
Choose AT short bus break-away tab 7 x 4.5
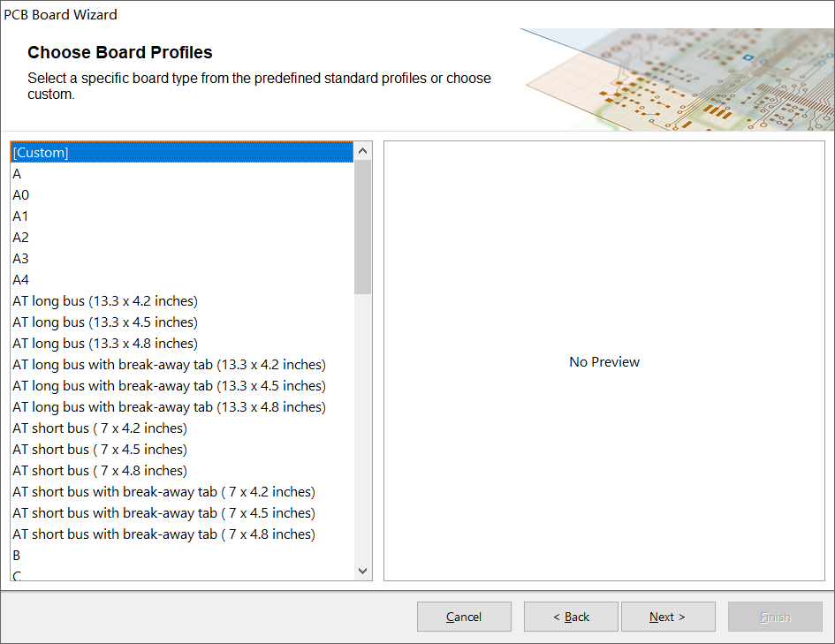[182, 512]
